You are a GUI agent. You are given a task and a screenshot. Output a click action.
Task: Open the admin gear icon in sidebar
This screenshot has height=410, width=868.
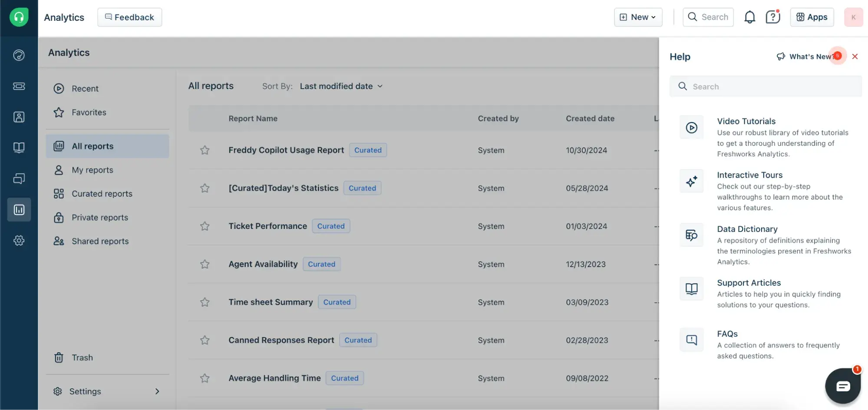tap(19, 241)
